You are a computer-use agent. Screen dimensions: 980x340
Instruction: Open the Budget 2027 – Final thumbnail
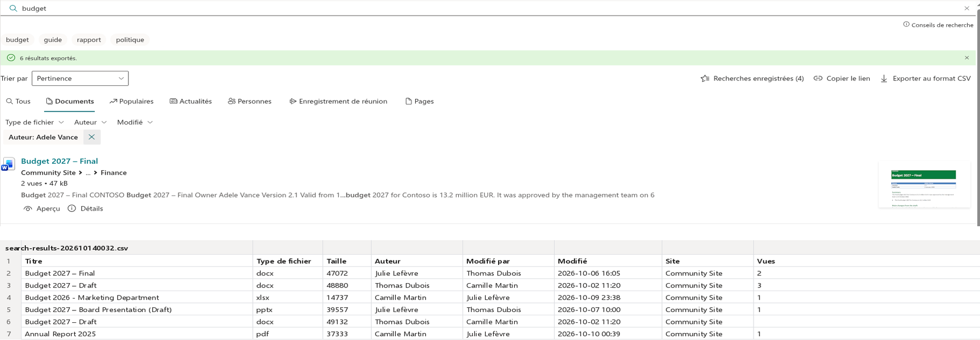(x=924, y=184)
